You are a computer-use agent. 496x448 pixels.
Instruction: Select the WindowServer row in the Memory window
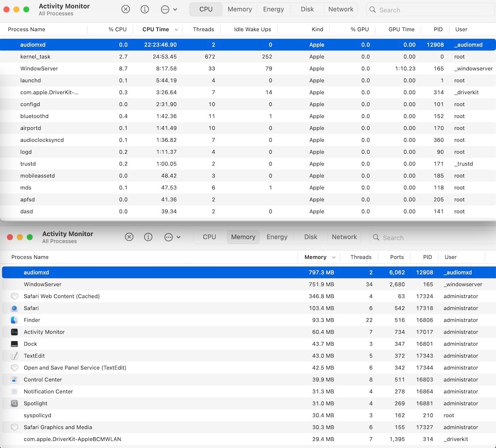249,284
